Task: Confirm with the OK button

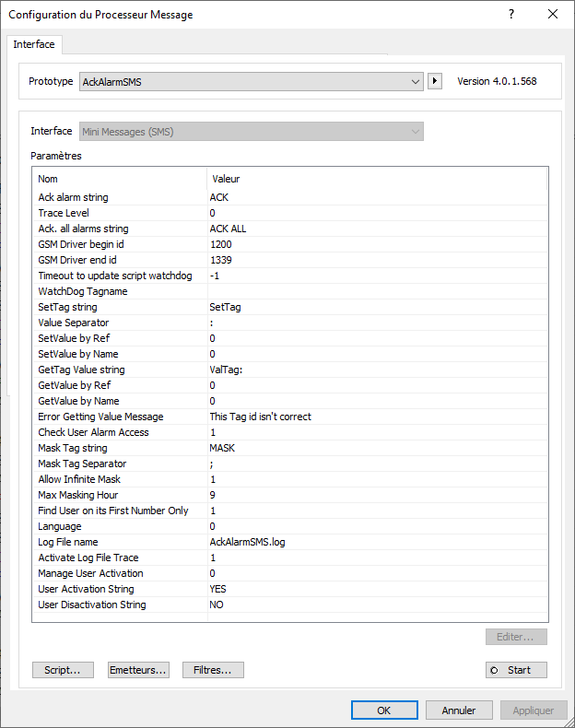Action: click(x=384, y=710)
